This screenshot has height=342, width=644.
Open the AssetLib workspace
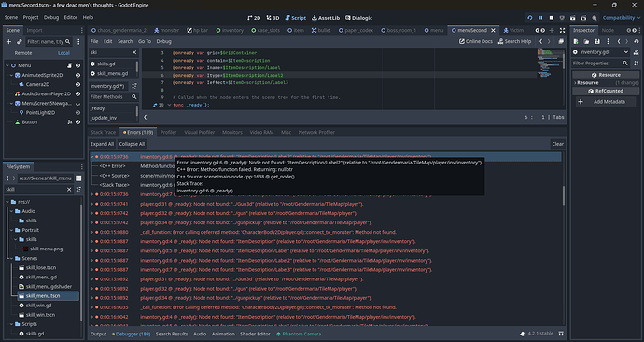point(326,18)
